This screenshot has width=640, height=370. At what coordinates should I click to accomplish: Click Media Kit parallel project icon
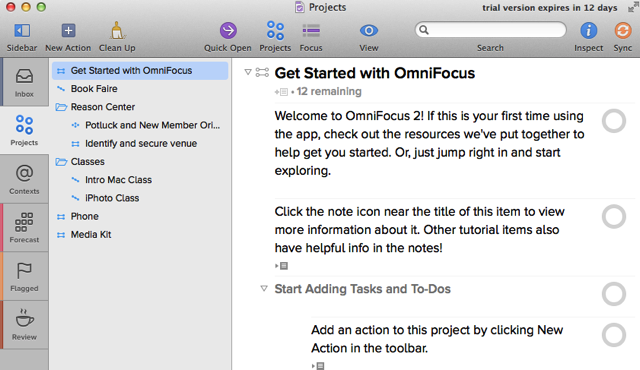(x=61, y=235)
